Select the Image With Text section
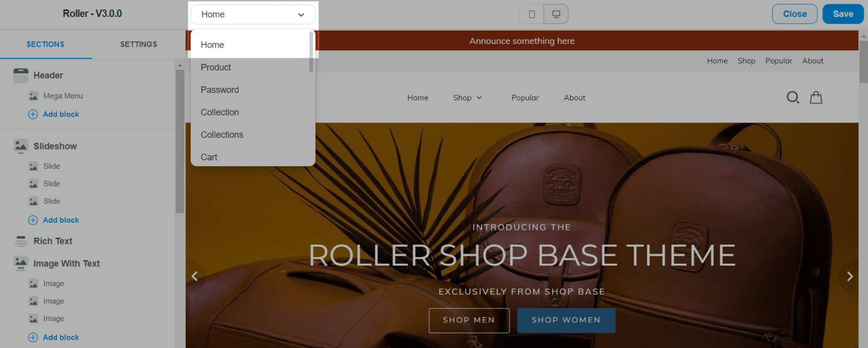Screen dimensions: 868x348 pos(67,264)
